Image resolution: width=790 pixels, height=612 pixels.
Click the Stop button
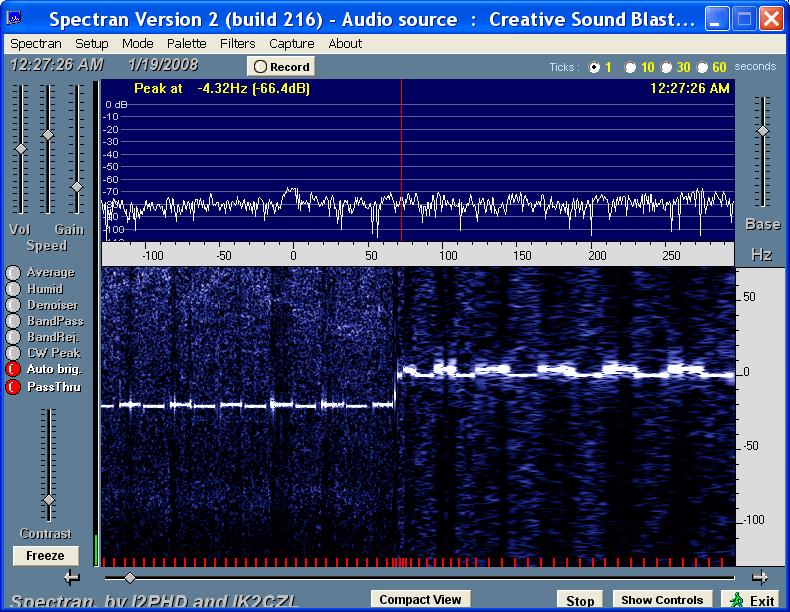point(580,600)
